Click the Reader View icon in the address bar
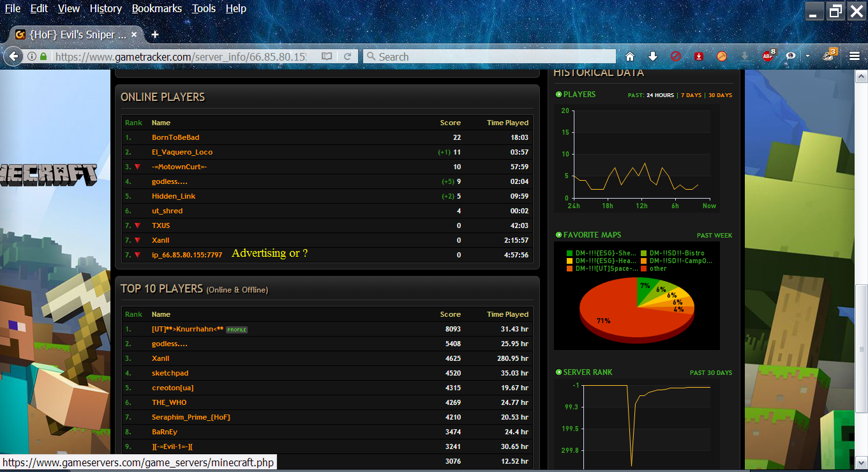Viewport: 868px width, 472px height. pyautogui.click(x=327, y=56)
